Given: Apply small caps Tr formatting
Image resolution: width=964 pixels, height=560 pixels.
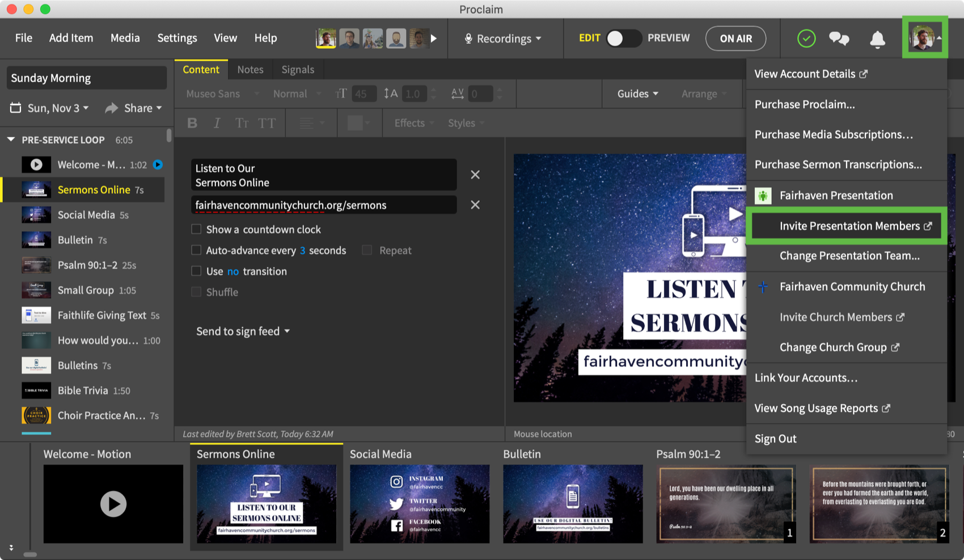Looking at the screenshot, I should (x=242, y=123).
